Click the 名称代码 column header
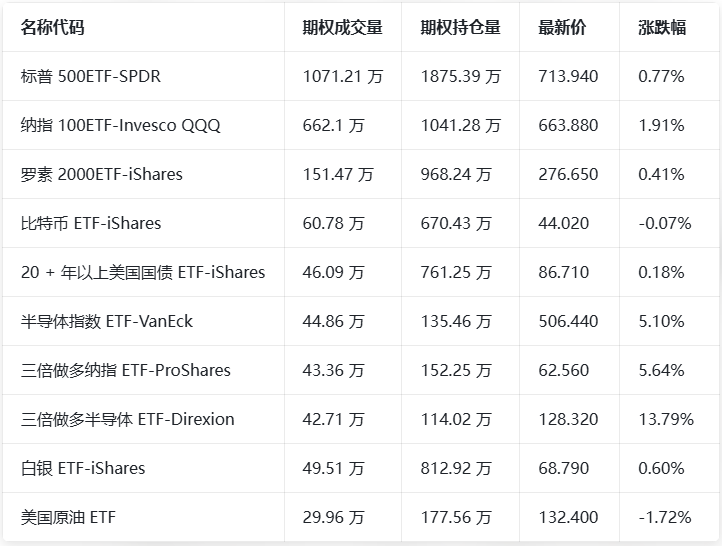Viewport: 722px width, 546px height. coord(52,27)
